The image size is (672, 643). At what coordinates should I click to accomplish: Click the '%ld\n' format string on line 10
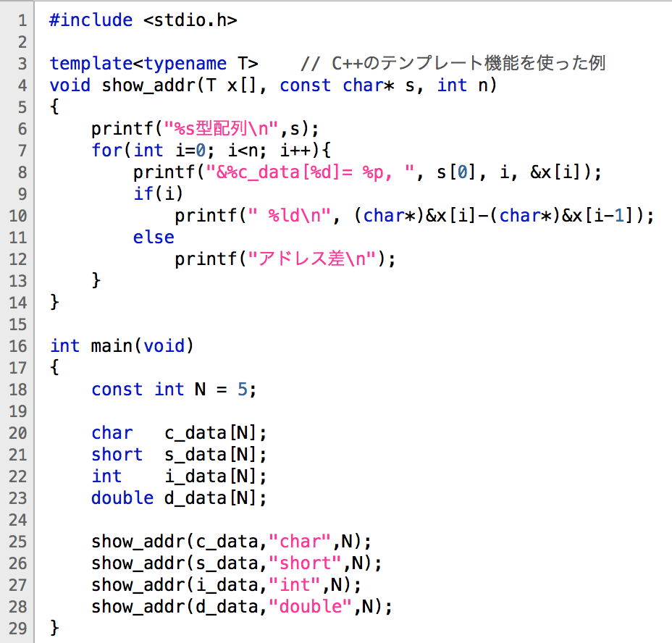(x=290, y=216)
